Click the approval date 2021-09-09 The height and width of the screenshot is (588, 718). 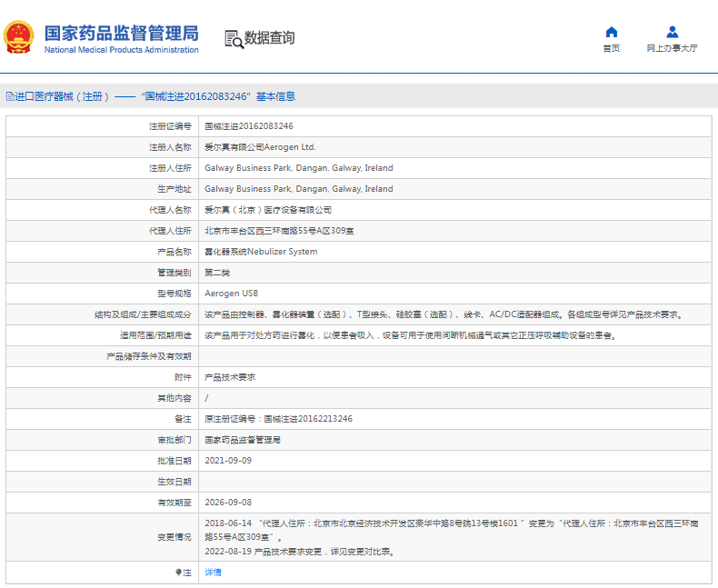pyautogui.click(x=228, y=461)
